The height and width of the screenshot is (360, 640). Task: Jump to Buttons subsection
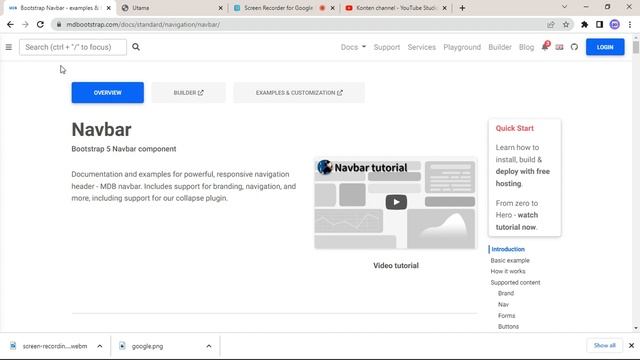pos(508,327)
